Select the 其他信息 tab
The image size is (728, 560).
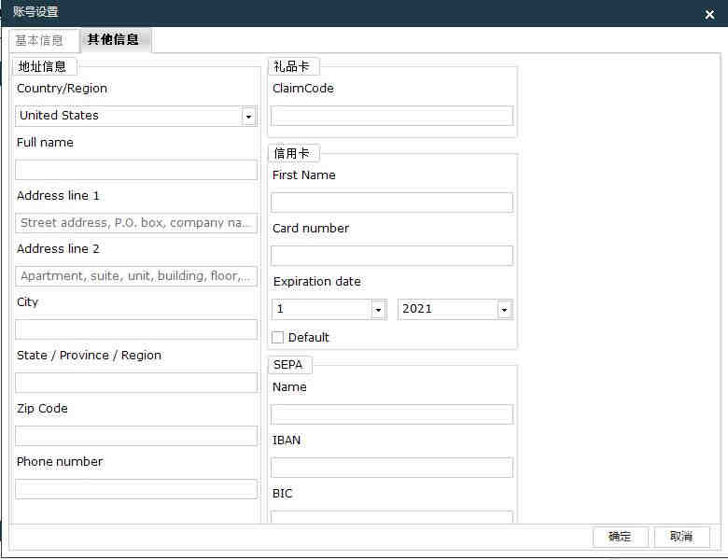[x=116, y=40]
